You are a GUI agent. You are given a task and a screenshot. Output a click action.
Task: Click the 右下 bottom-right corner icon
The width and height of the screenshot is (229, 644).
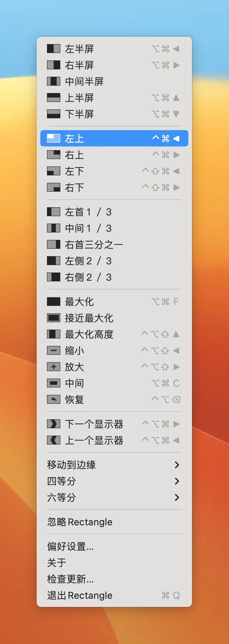tap(53, 187)
